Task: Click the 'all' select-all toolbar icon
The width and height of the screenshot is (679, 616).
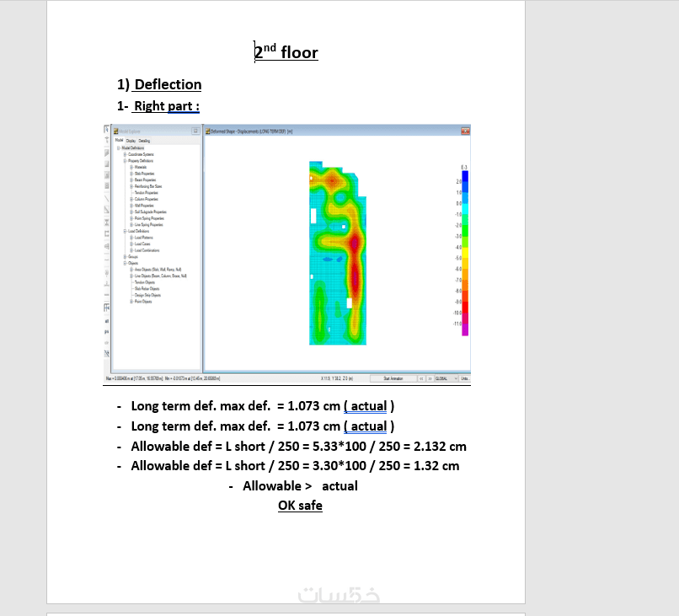Action: (x=106, y=321)
